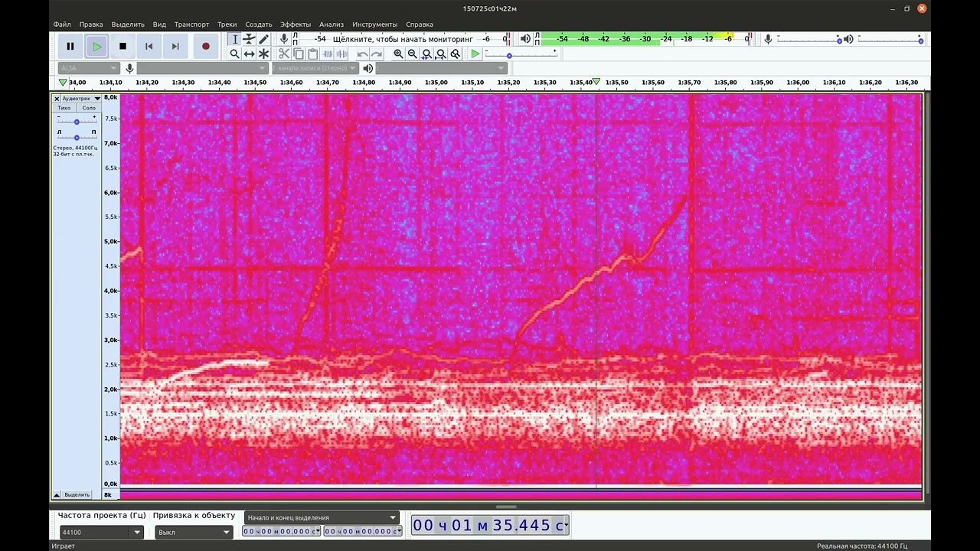This screenshot has width=980, height=551.
Task: Select the Time Shift tool
Action: coord(250,54)
